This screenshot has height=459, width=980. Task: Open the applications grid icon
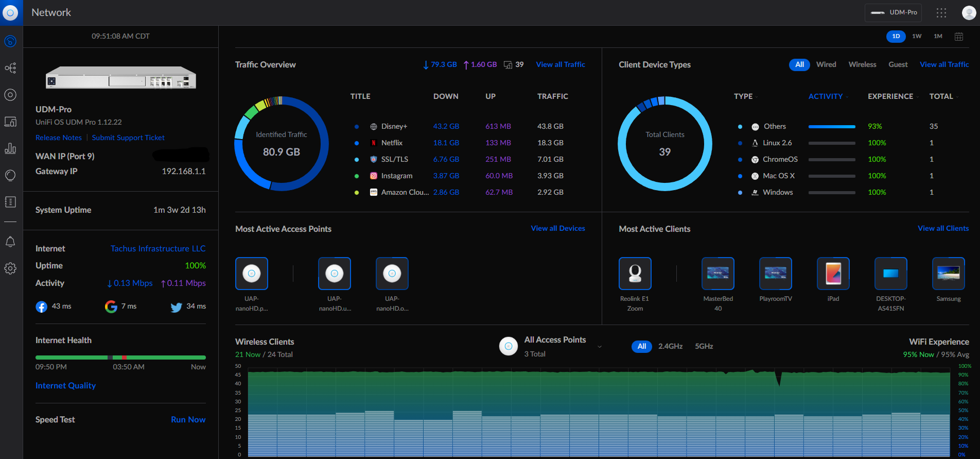pos(941,12)
